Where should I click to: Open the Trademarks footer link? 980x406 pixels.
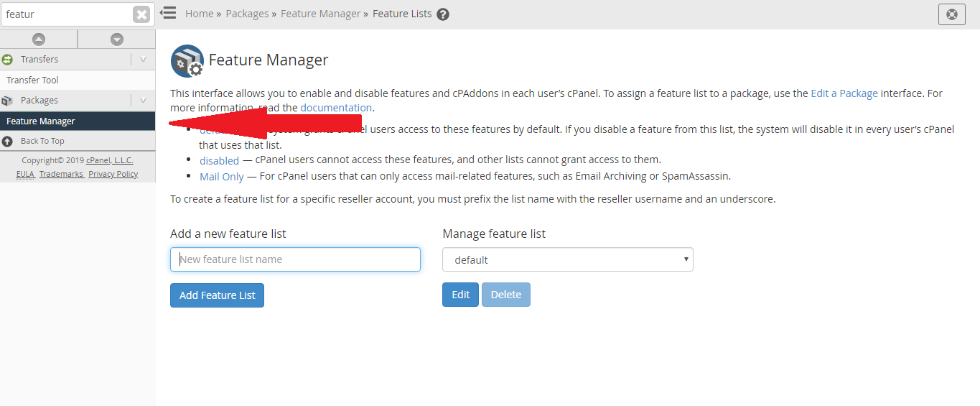click(x=61, y=174)
